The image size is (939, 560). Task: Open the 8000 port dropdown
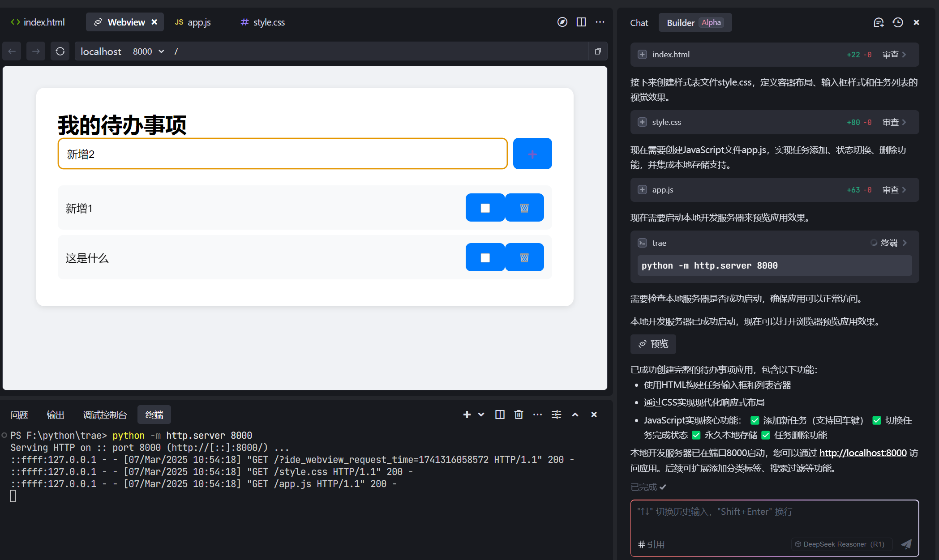pyautogui.click(x=148, y=51)
